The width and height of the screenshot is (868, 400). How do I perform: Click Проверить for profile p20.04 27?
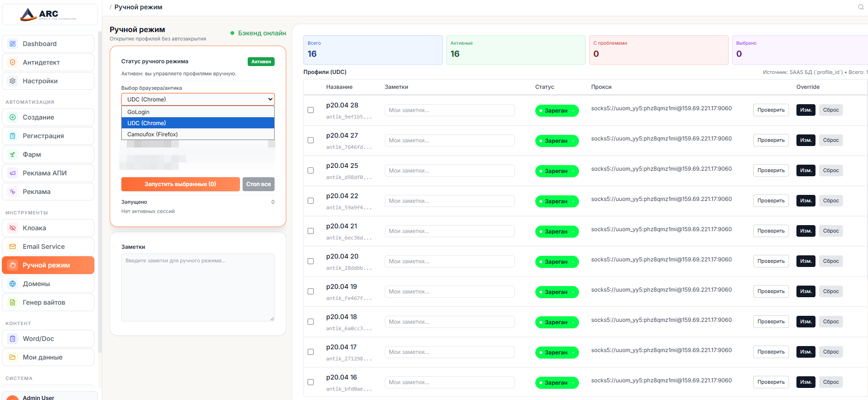(770, 140)
